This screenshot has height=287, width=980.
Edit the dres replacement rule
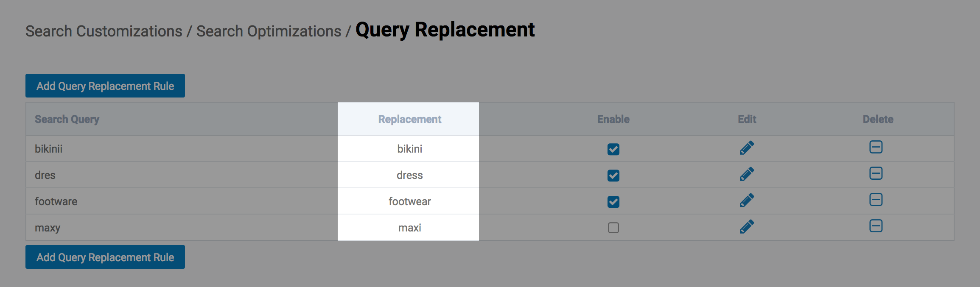tap(747, 174)
